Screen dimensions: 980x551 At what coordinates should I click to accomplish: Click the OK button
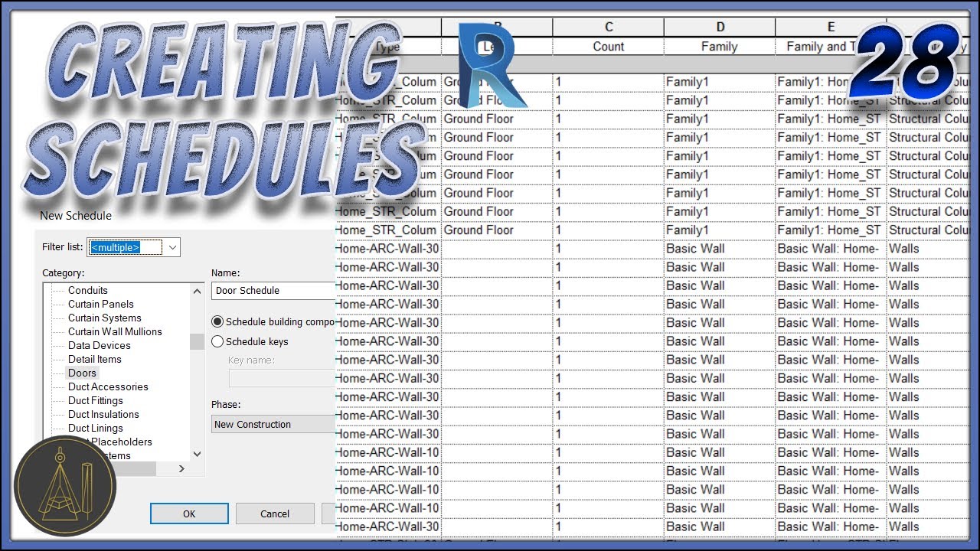tap(189, 514)
